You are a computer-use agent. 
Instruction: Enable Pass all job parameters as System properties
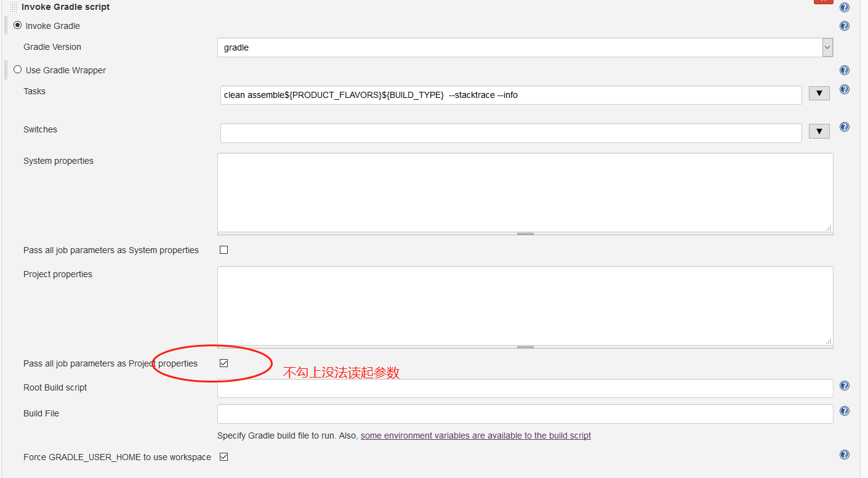pyautogui.click(x=223, y=249)
